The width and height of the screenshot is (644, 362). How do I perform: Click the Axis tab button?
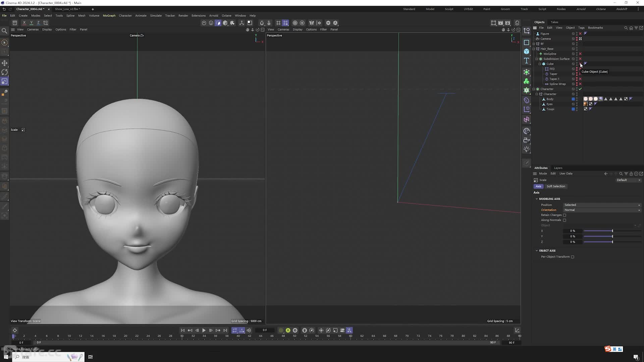538,186
